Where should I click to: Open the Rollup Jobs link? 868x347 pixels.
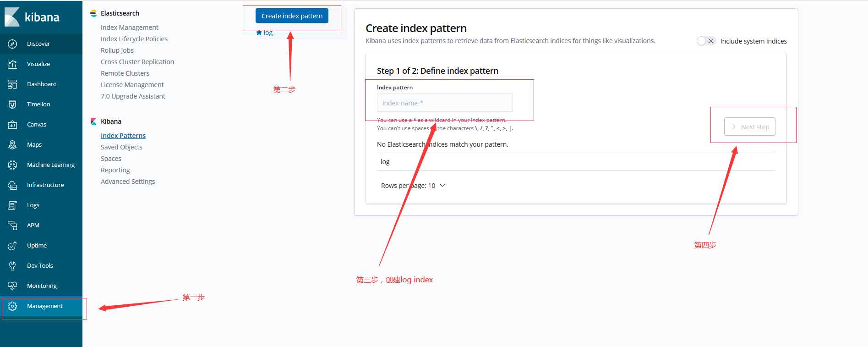[117, 50]
